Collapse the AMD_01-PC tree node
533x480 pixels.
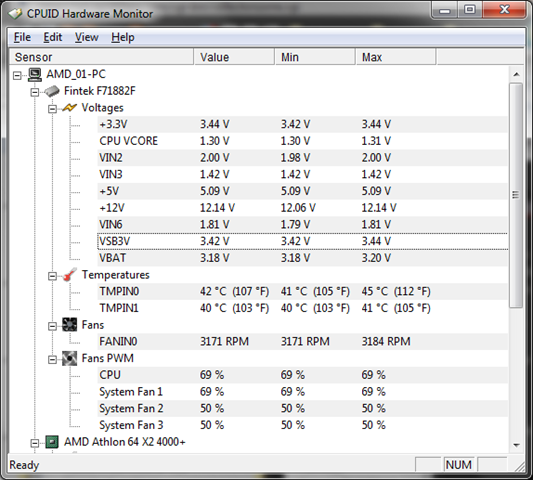(x=17, y=75)
